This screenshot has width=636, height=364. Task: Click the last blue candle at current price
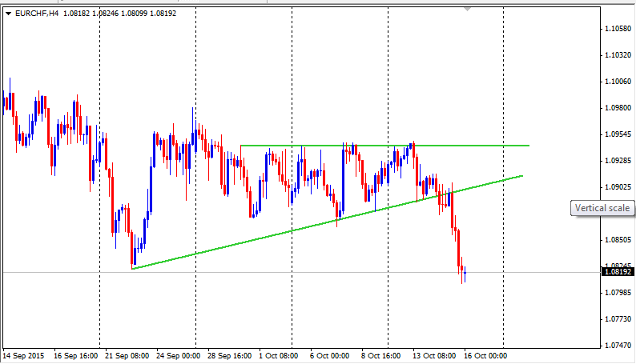[x=465, y=274]
